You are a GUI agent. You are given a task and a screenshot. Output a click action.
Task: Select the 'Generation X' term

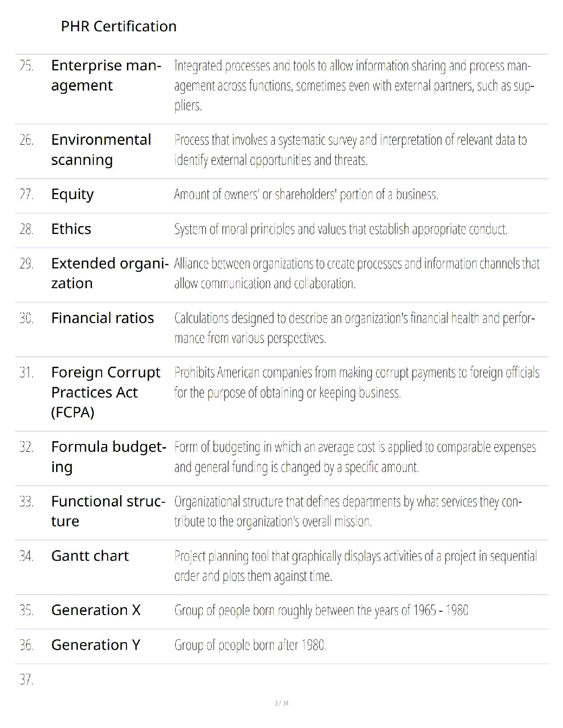click(x=96, y=610)
